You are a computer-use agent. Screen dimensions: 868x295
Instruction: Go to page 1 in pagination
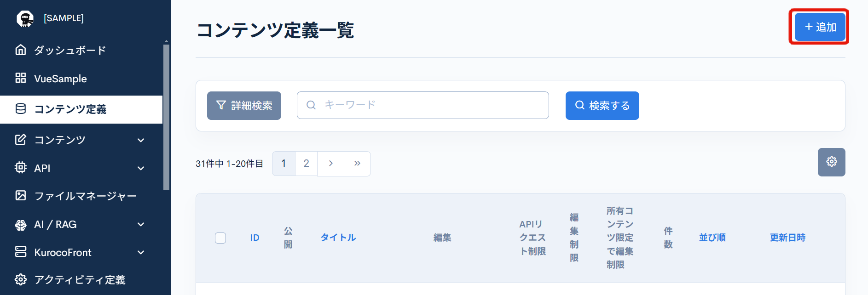[x=284, y=164]
